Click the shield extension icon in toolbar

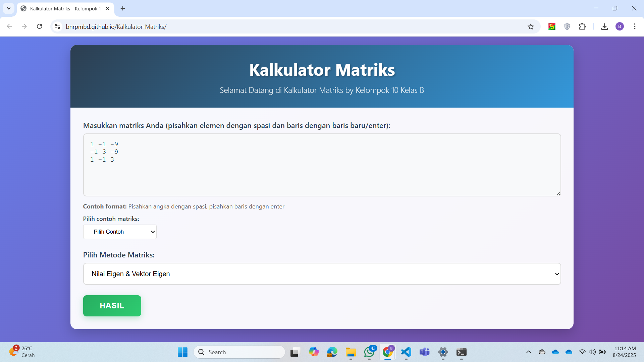point(567,26)
